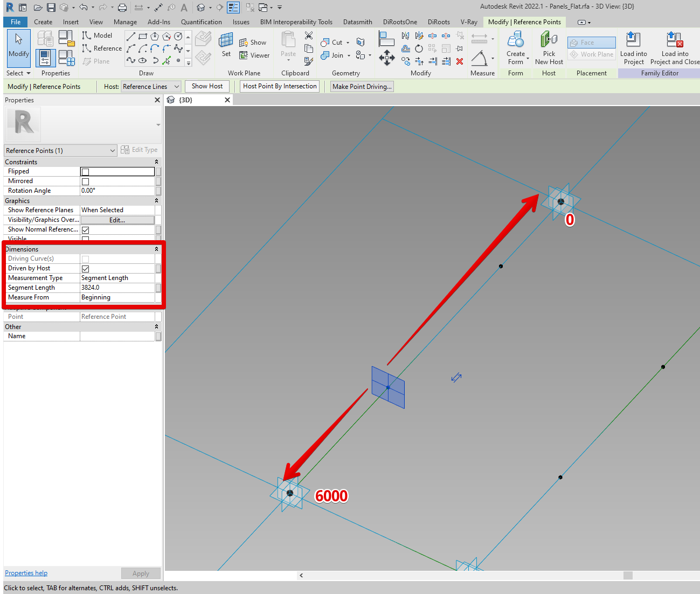Toggle the Thin Lines icon in the quick access toolbar
Viewport: 700px width, 594px height.
(233, 8)
